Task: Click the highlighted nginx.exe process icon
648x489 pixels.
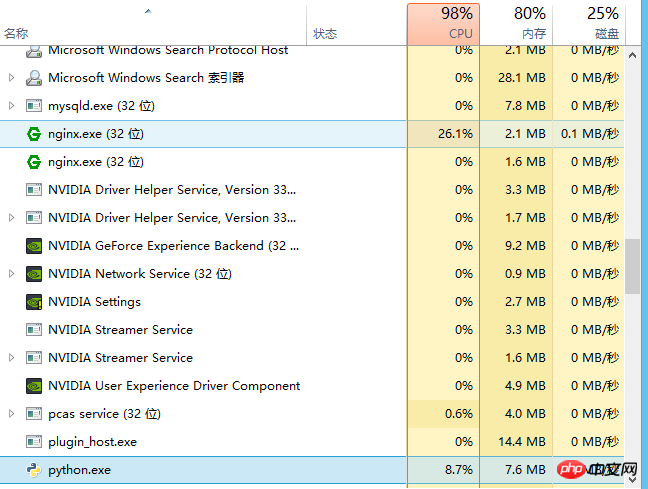Action: 33,133
